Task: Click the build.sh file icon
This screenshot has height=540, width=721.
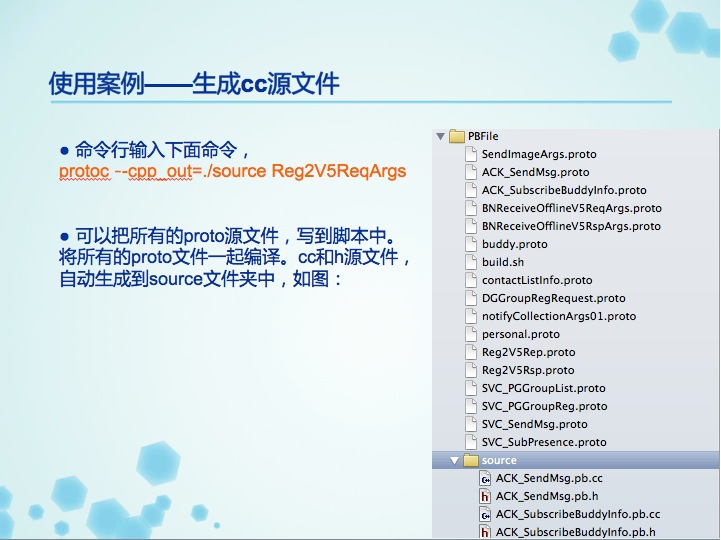Action: coord(471,262)
